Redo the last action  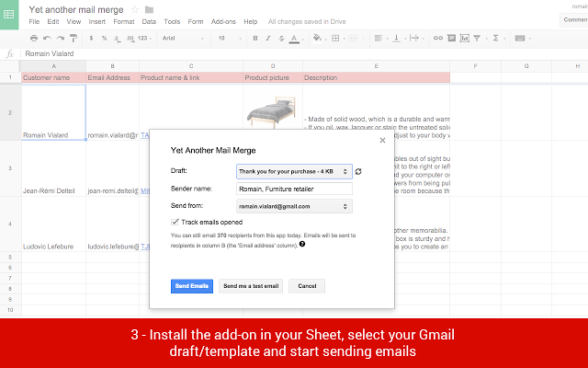coord(60,38)
